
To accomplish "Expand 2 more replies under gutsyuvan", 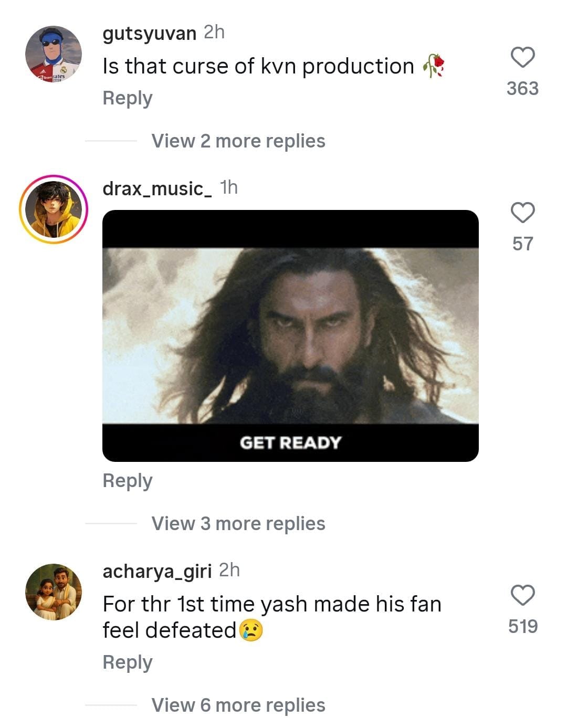I will [238, 141].
